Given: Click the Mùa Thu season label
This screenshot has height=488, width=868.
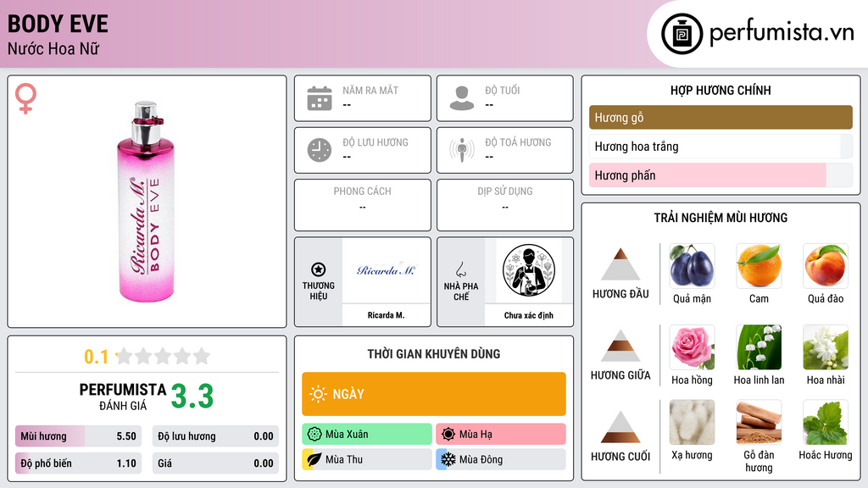Looking at the screenshot, I should (x=344, y=460).
